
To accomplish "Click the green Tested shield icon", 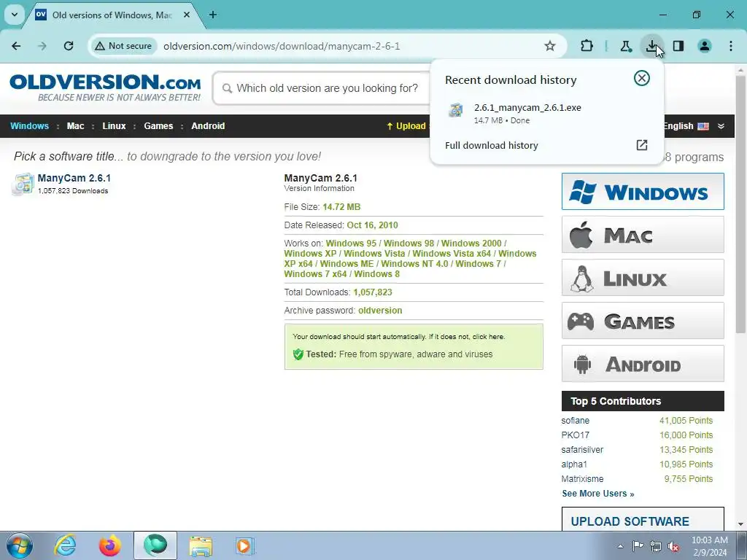I will pyautogui.click(x=298, y=354).
